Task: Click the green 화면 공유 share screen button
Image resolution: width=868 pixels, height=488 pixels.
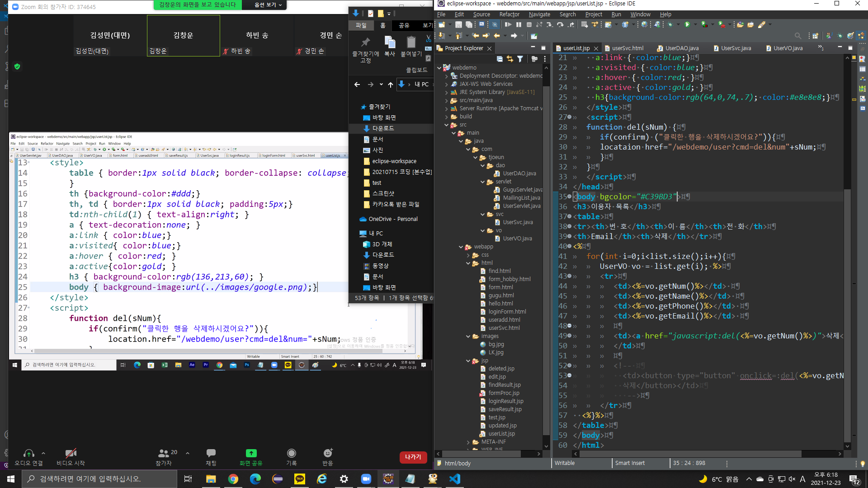Action: click(x=251, y=456)
